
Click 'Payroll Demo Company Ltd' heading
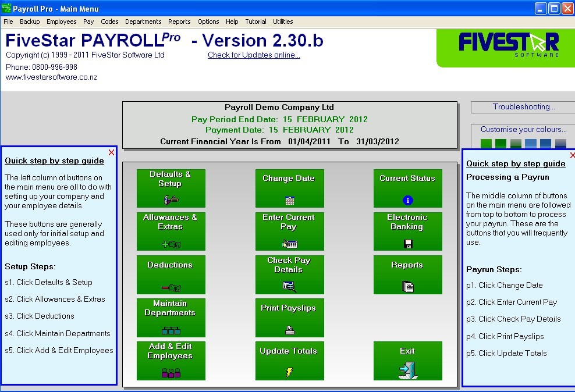pyautogui.click(x=279, y=108)
